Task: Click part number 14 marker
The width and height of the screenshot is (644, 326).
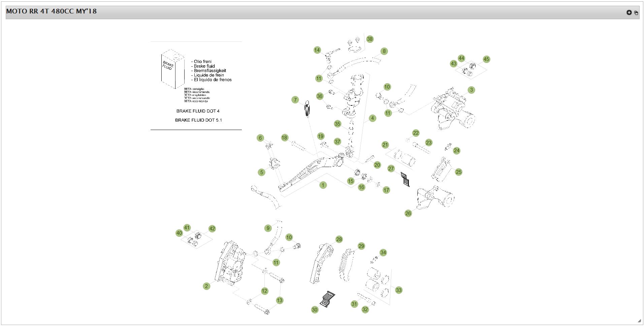Action: (317, 50)
